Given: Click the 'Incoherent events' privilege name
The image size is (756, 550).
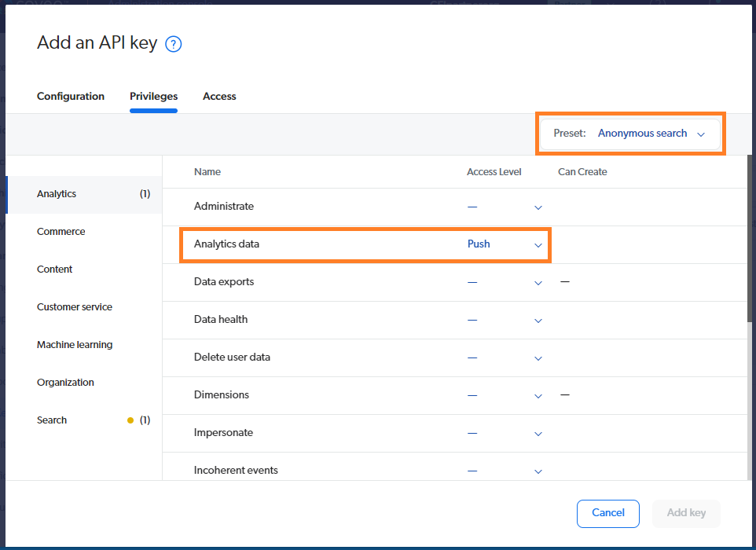Looking at the screenshot, I should (236, 470).
